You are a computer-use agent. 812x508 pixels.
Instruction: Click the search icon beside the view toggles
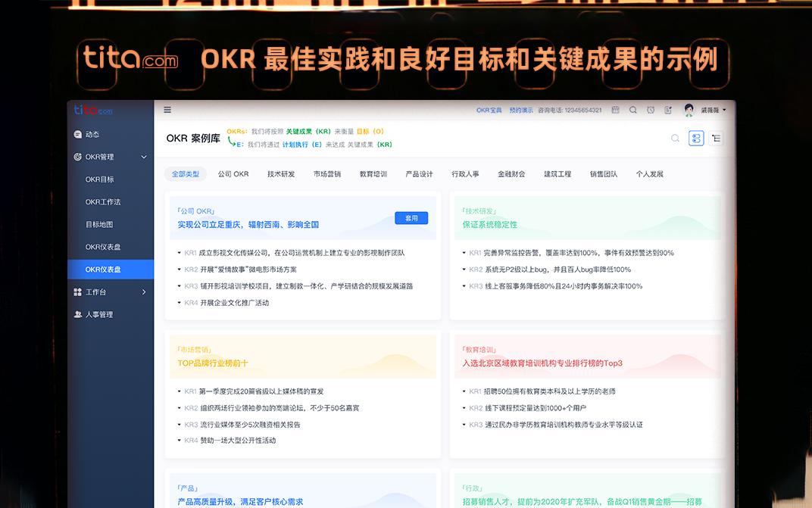[674, 138]
